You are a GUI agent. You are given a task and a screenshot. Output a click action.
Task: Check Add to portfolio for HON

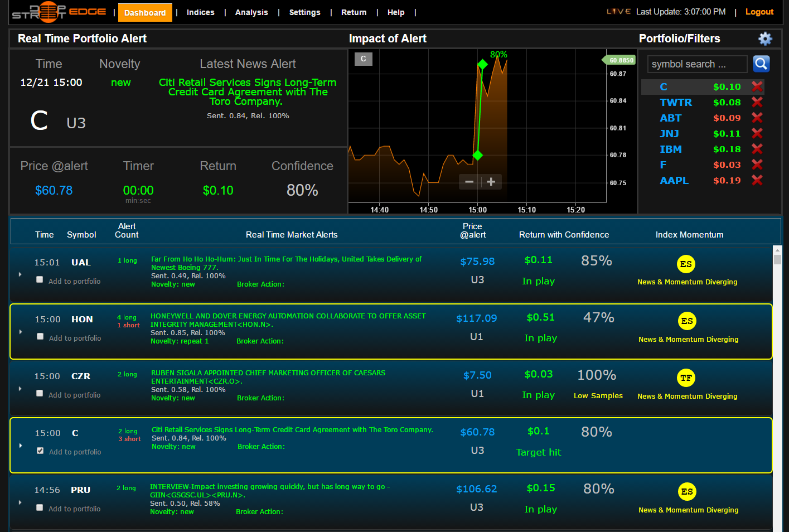coord(40,337)
